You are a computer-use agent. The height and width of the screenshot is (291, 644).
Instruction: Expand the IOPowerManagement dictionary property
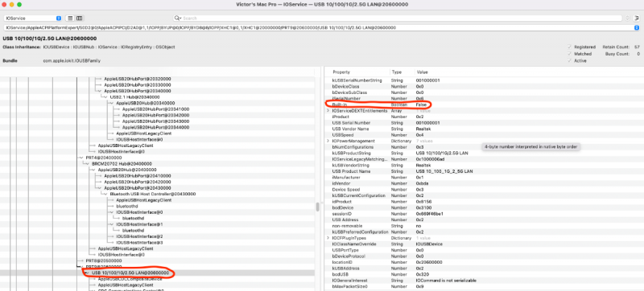pyautogui.click(x=328, y=141)
